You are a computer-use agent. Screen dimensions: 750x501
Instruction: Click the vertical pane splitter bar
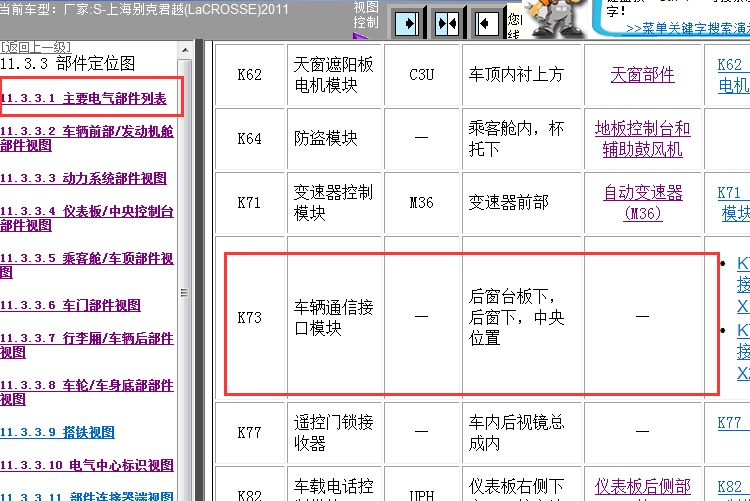click(x=199, y=270)
